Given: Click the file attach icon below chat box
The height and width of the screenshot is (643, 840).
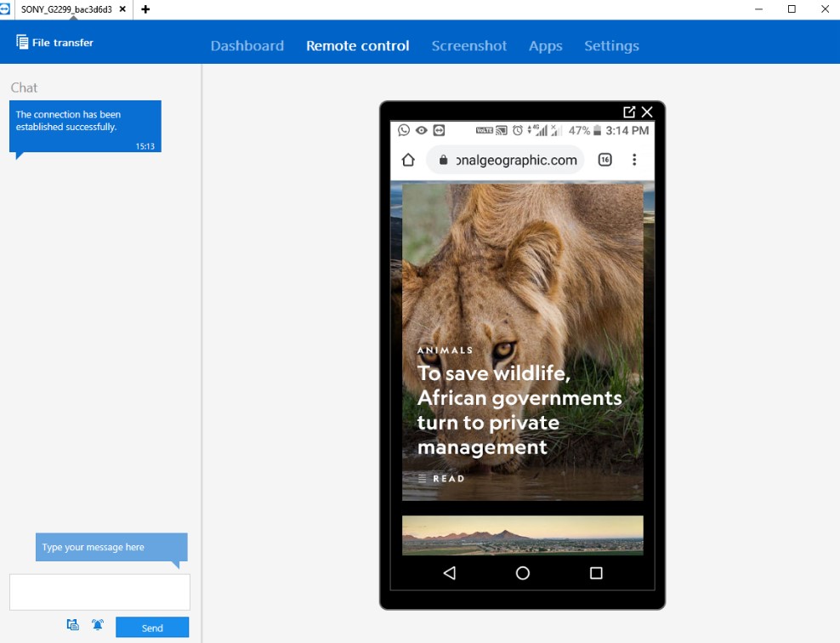Looking at the screenshot, I should click(x=73, y=624).
